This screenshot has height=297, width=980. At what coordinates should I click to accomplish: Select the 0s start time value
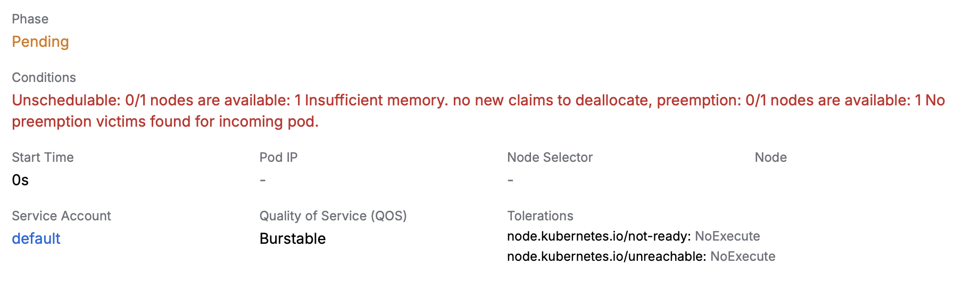[x=20, y=180]
